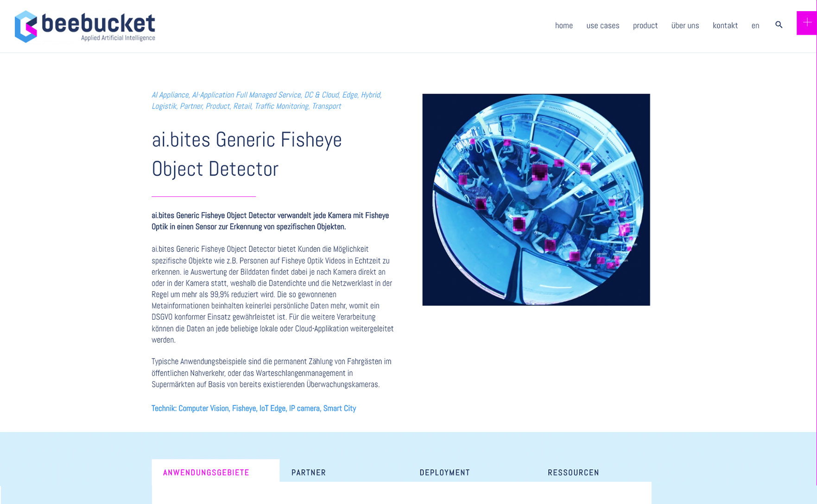Image resolution: width=817 pixels, height=504 pixels.
Task: Open the home menu item
Action: tap(564, 25)
